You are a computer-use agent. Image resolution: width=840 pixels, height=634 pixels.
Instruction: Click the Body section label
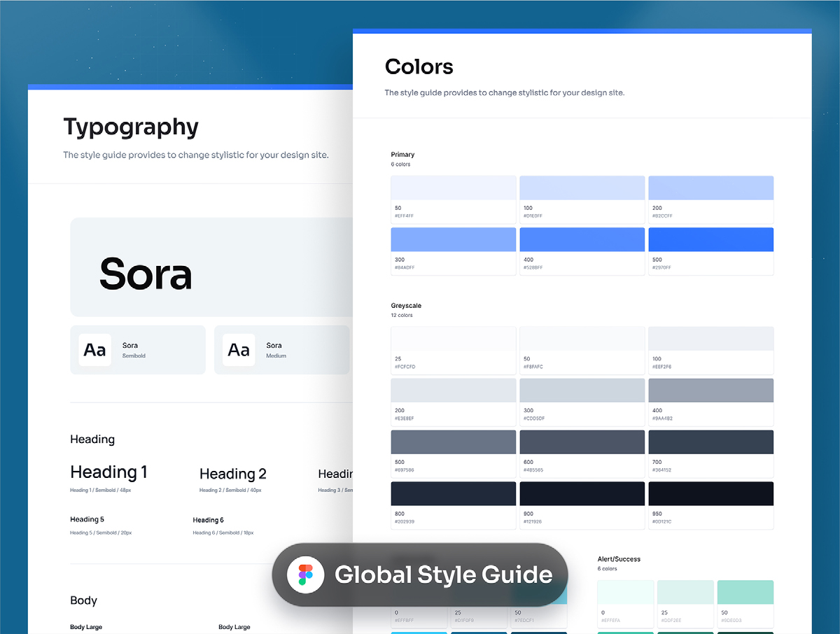click(83, 600)
